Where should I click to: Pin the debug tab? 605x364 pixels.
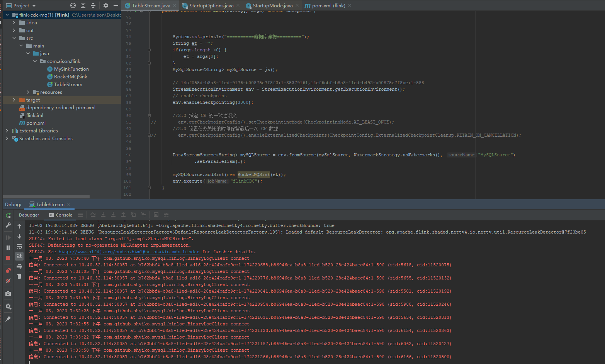pyautogui.click(x=8, y=319)
